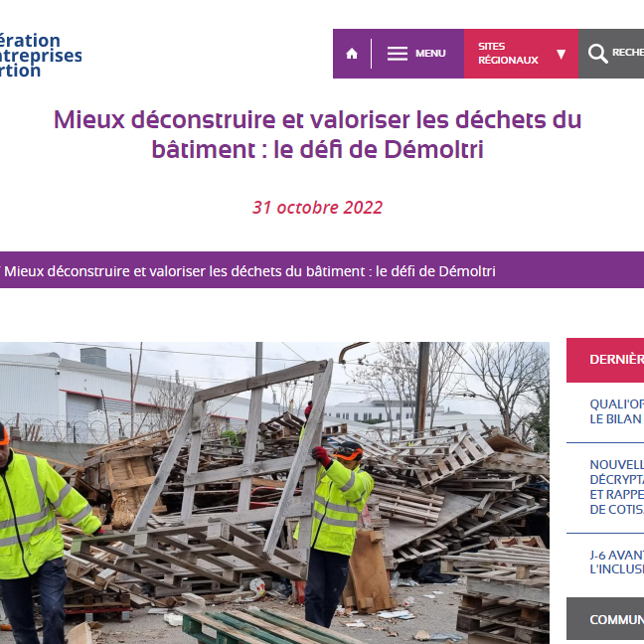Open the article title heading about Démoltri
The width and height of the screenshot is (644, 644).
317,134
